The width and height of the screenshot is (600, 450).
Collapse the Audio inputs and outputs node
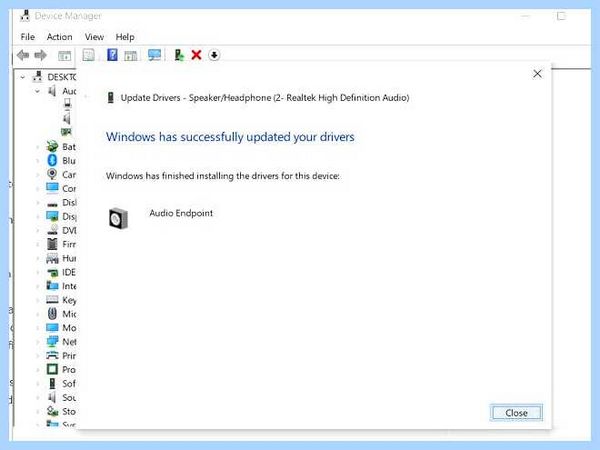click(38, 91)
